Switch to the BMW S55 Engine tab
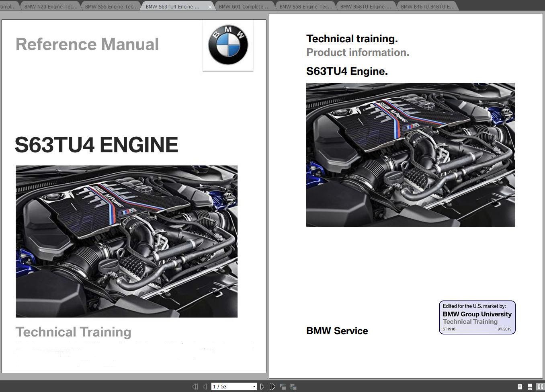This screenshot has width=545, height=392. pyautogui.click(x=111, y=6)
